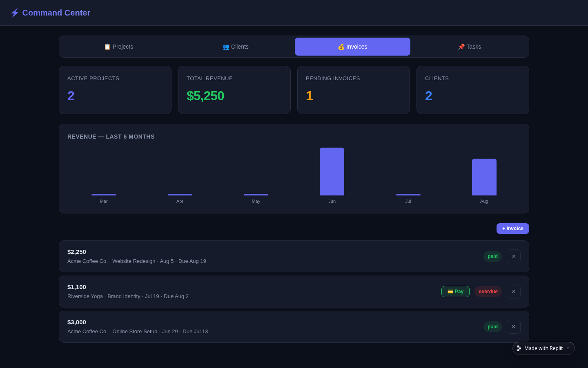The image size is (588, 368).
Task: Click the Online Store Setup details text
Action: 138,332
